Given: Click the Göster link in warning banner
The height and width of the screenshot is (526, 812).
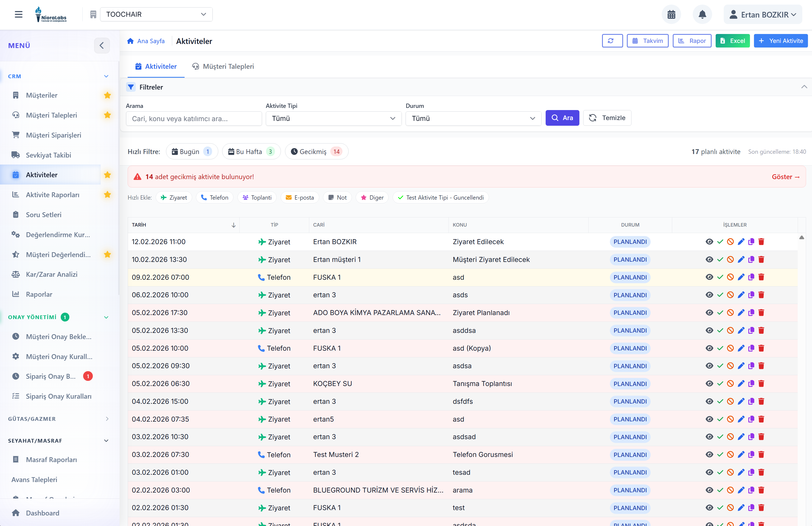Looking at the screenshot, I should 785,177.
